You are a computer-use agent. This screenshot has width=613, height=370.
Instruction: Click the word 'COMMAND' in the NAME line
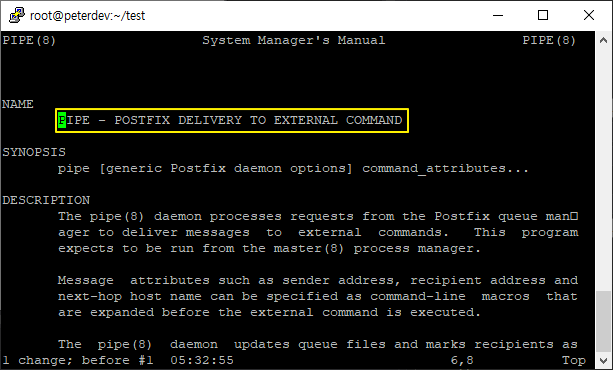374,120
